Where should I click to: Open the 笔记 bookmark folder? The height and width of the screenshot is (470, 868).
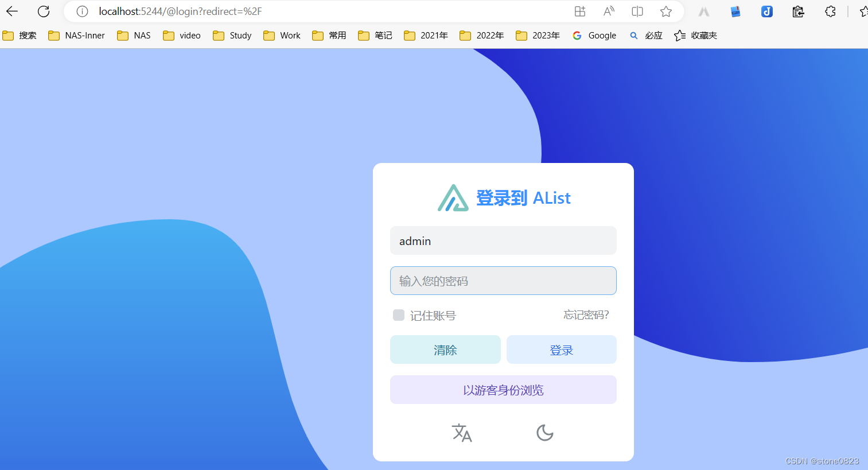[375, 36]
